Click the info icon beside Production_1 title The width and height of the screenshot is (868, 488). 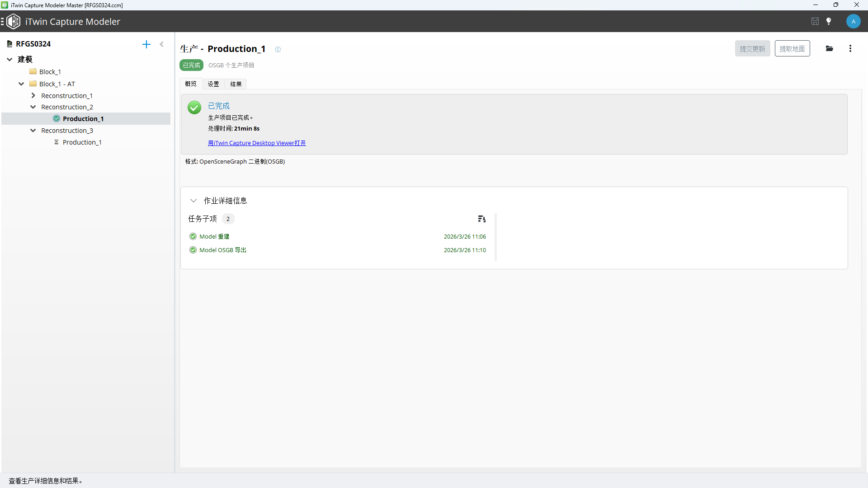point(278,50)
